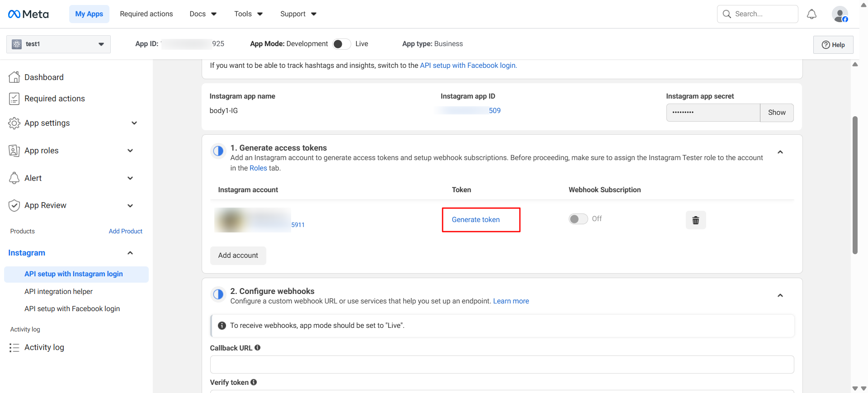
Task: Click the notifications bell icon
Action: (x=811, y=14)
